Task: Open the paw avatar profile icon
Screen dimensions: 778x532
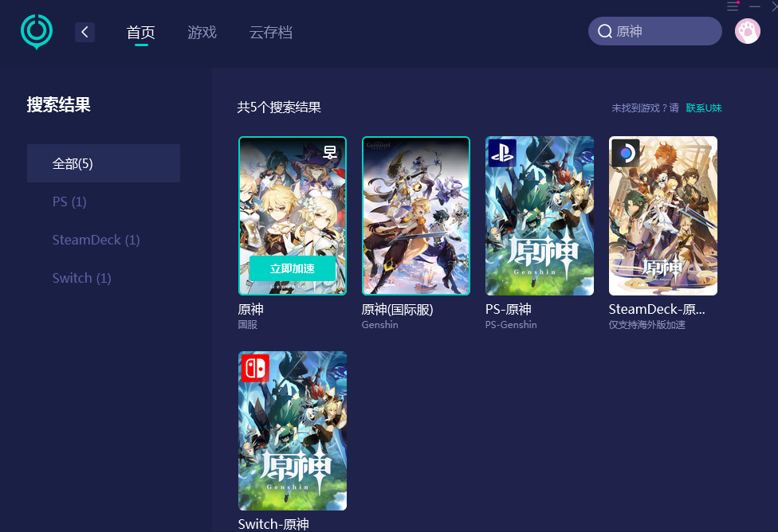Action: coord(747,31)
